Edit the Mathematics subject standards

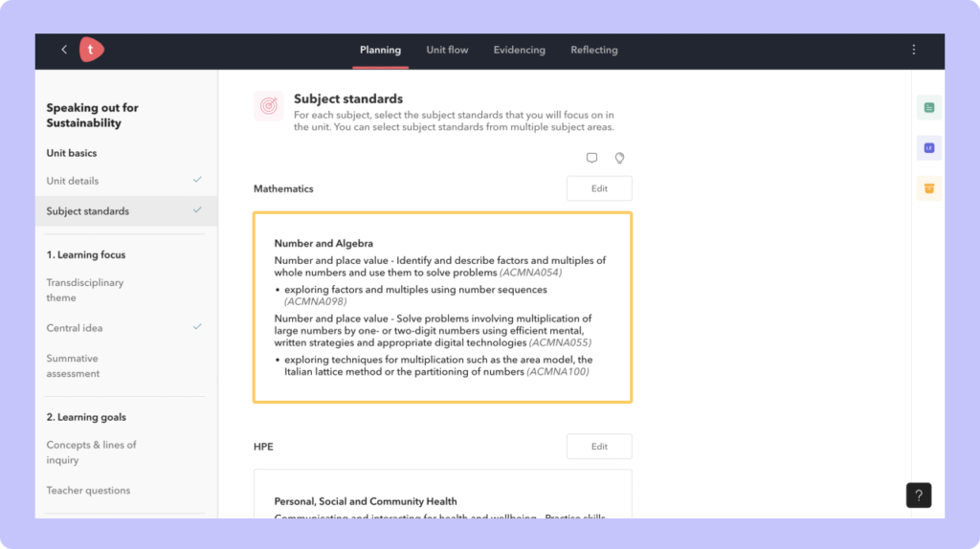(x=599, y=188)
